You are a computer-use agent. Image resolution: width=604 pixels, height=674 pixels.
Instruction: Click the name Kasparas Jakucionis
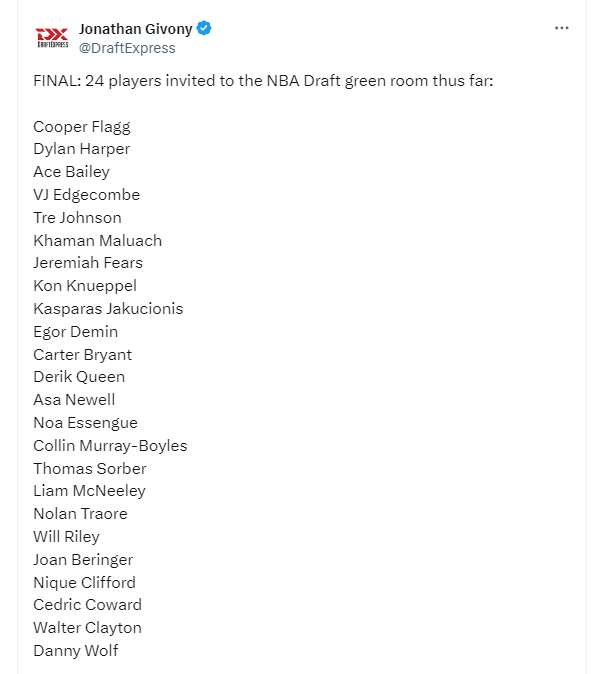point(108,309)
